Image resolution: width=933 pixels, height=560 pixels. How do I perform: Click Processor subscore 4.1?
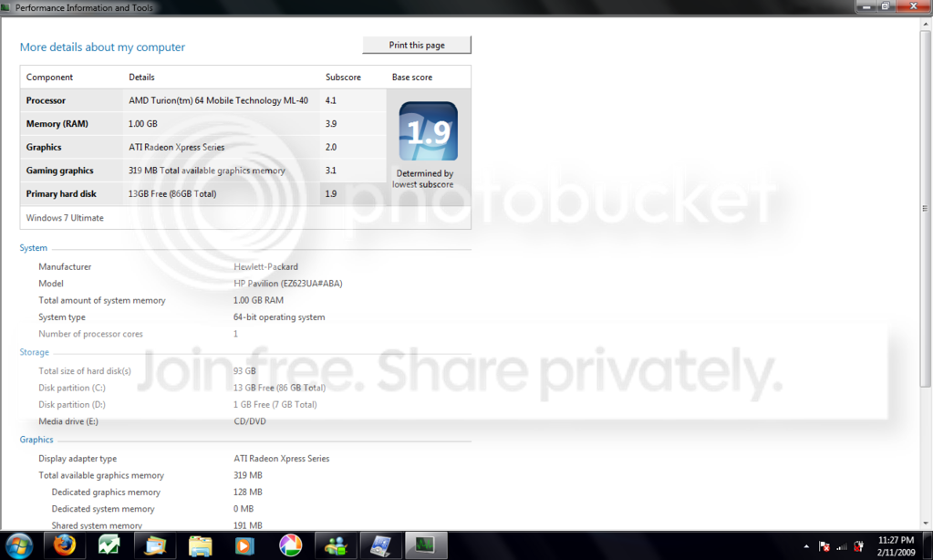(x=331, y=100)
